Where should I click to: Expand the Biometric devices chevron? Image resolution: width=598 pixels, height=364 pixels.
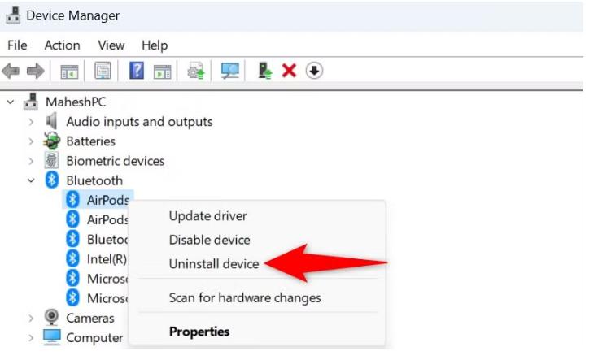[31, 161]
